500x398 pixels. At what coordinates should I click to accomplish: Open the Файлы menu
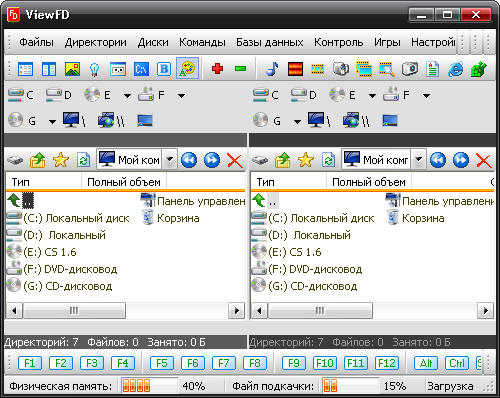(x=36, y=42)
